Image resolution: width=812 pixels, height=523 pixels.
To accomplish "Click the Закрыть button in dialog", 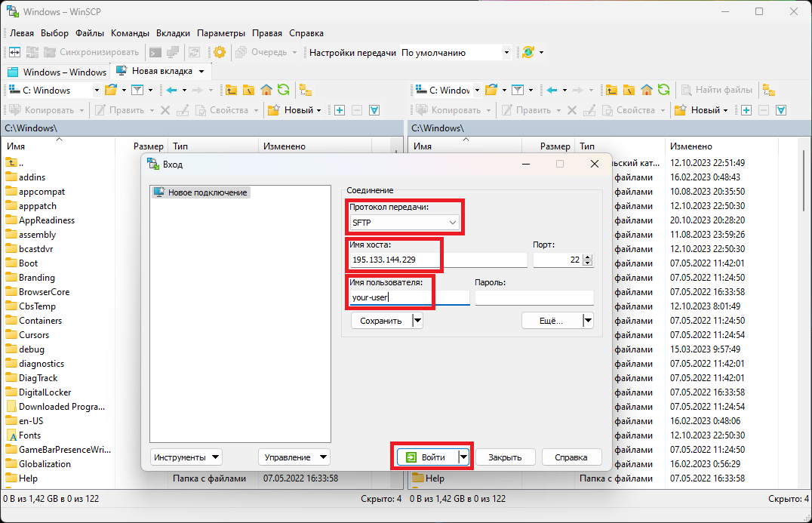I will click(505, 457).
